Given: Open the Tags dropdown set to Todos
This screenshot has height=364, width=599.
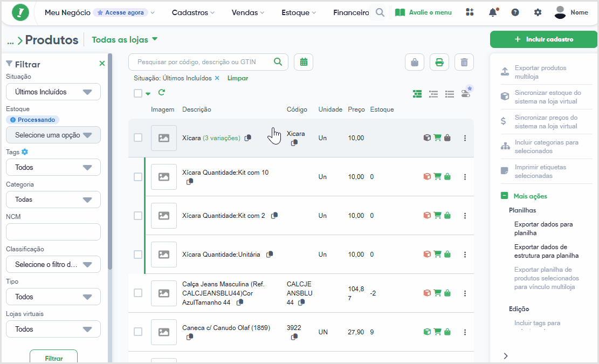Looking at the screenshot, I should pos(53,167).
